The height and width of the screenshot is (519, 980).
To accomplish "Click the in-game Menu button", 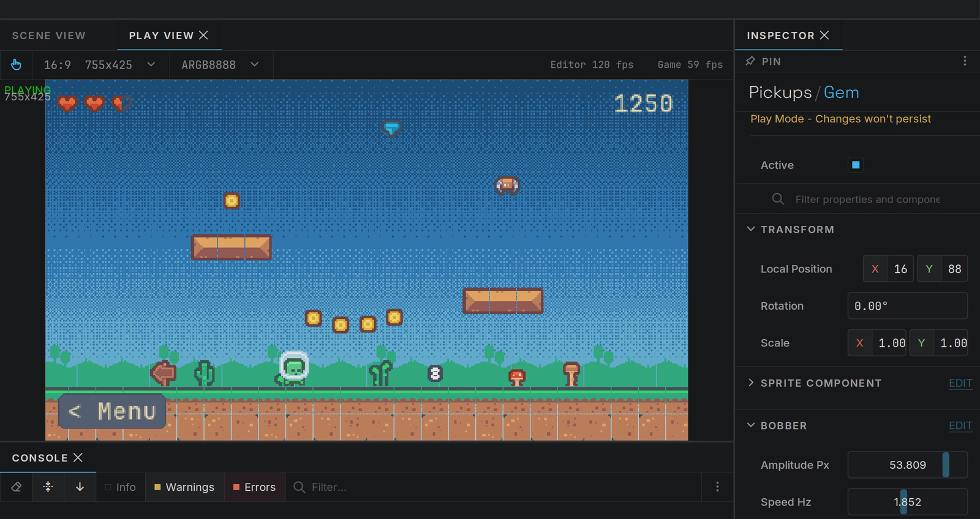I will (x=113, y=411).
